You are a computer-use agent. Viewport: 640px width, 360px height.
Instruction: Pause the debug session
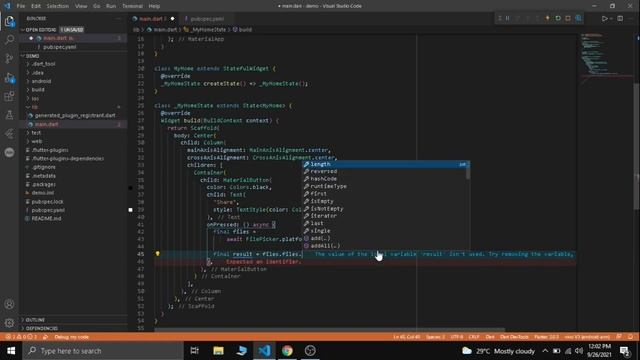pyautogui.click(x=507, y=18)
